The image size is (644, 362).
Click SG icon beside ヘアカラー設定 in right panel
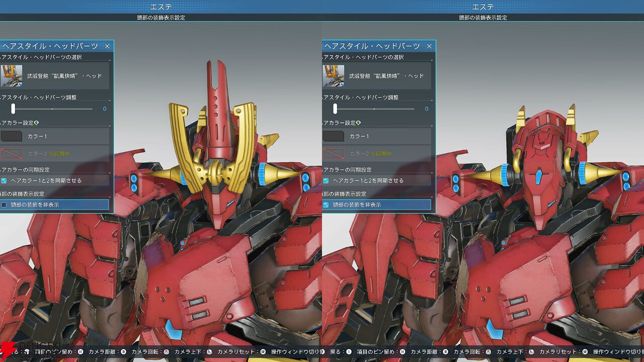coord(358,123)
